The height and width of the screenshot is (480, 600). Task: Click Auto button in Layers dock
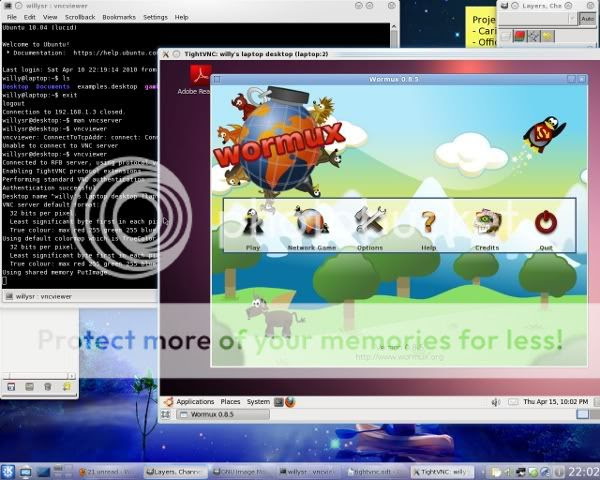[587, 19]
